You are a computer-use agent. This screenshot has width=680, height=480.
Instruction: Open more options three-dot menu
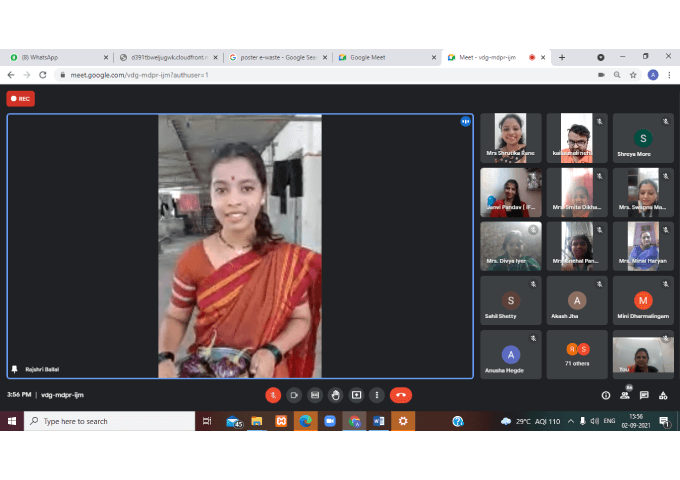point(377,395)
